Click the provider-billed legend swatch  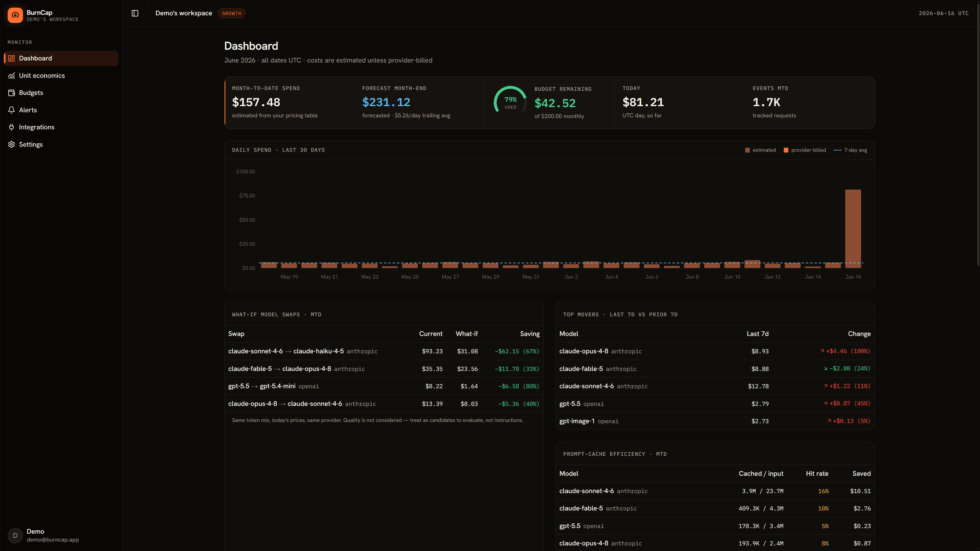tap(786, 150)
